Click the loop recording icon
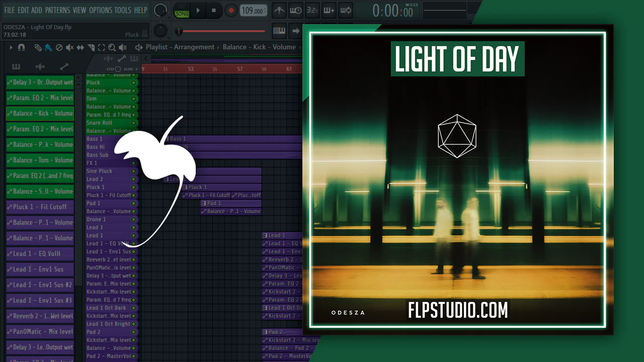Image resolution: width=644 pixels, height=362 pixels. (x=345, y=10)
